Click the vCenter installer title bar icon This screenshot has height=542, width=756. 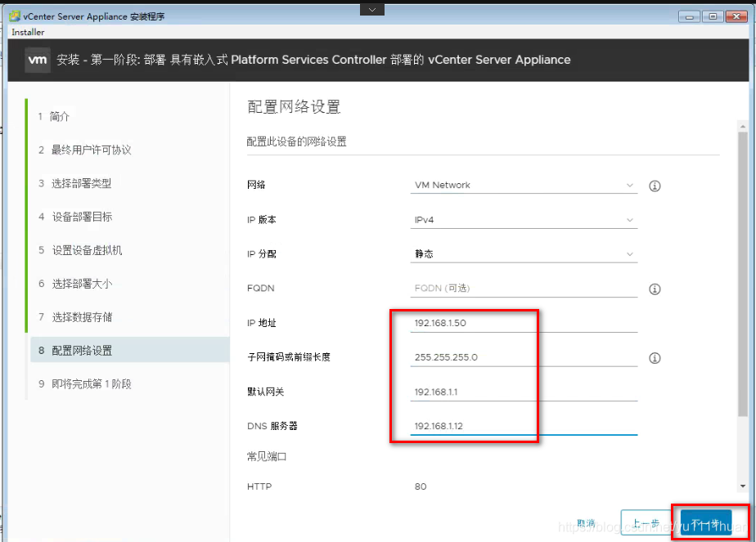(15, 16)
